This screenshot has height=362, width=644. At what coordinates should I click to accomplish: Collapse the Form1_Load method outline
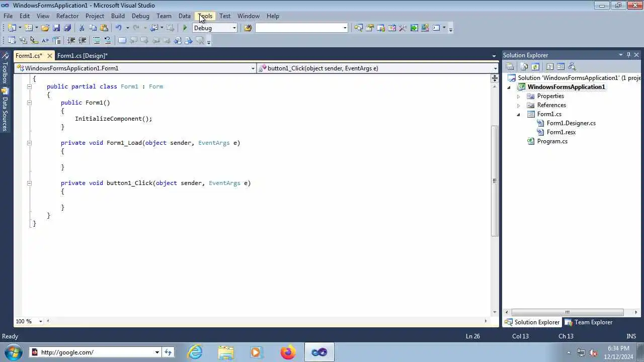coord(29,143)
